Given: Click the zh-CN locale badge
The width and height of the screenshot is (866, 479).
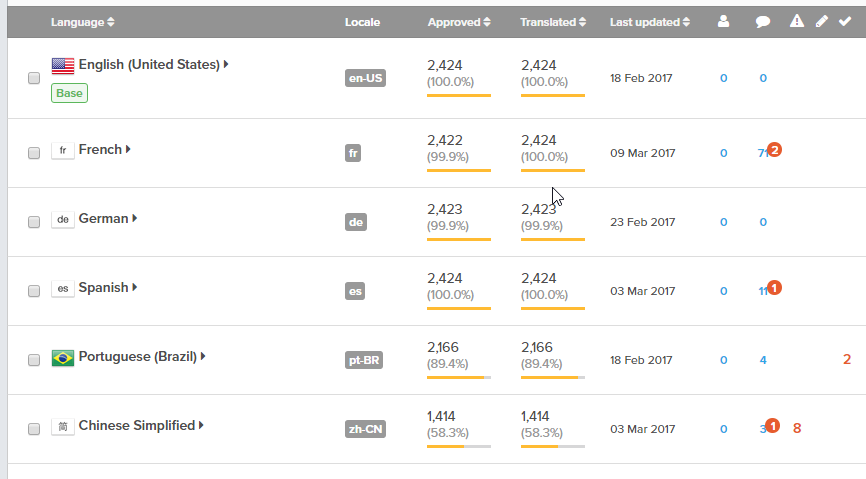Looking at the screenshot, I should 365,429.
